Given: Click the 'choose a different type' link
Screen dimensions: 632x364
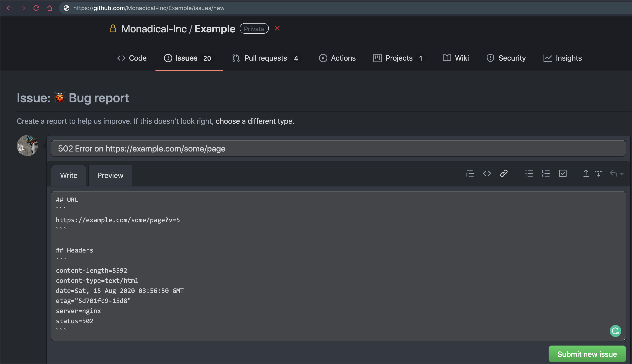Looking at the screenshot, I should [x=254, y=121].
